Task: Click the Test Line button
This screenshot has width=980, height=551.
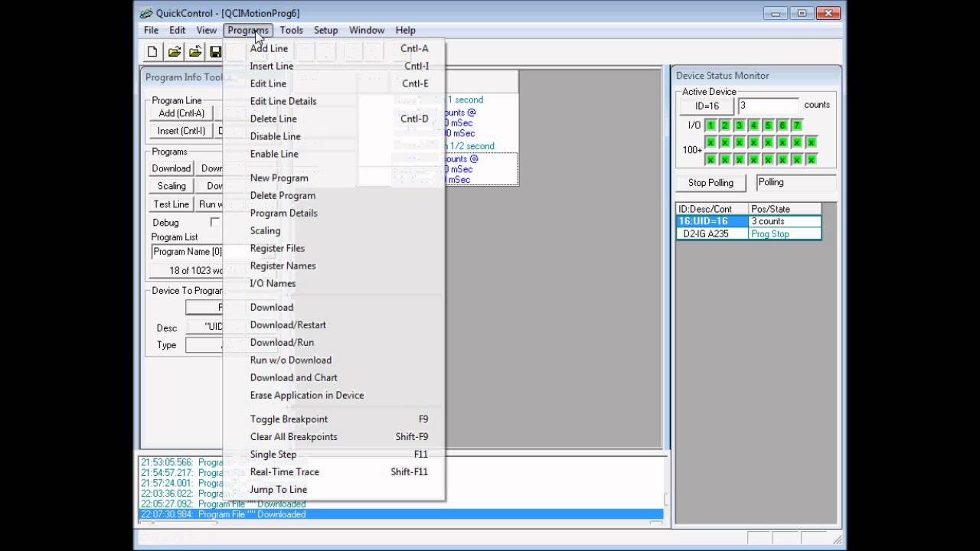Action: coord(171,204)
